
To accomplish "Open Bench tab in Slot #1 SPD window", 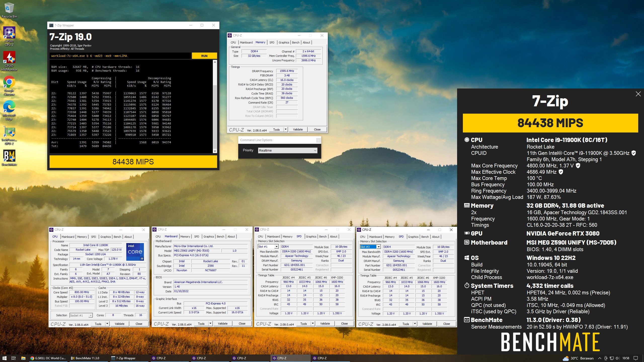I will point(323,237).
